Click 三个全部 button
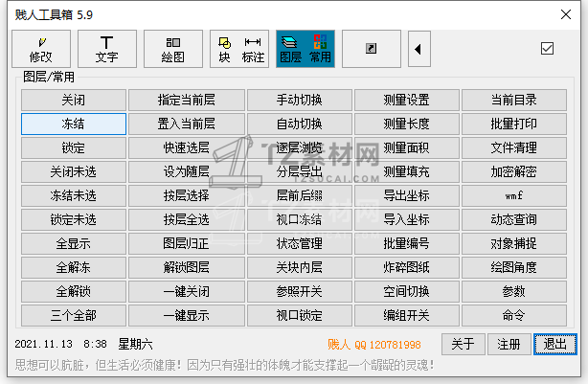 pyautogui.click(x=74, y=316)
